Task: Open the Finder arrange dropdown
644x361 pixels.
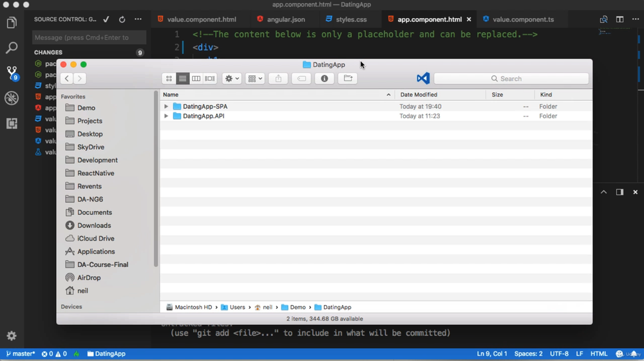Action: (255, 79)
